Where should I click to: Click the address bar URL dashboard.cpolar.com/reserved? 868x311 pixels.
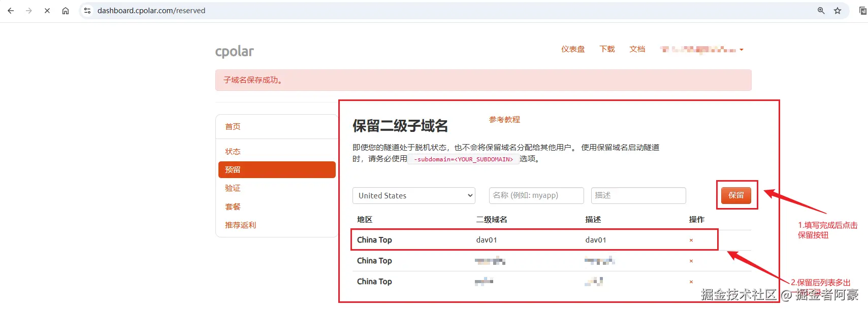click(x=151, y=11)
